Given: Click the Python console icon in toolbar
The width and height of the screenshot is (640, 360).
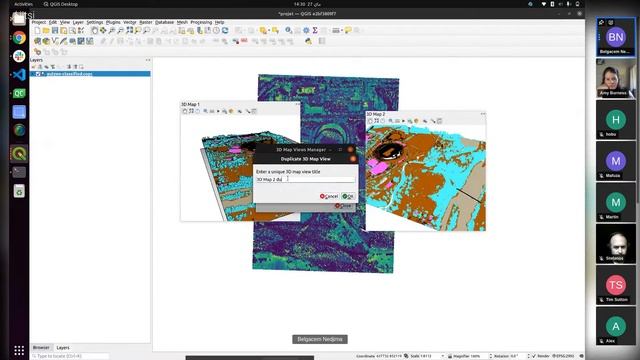Looking at the screenshot, I should tap(309, 41).
